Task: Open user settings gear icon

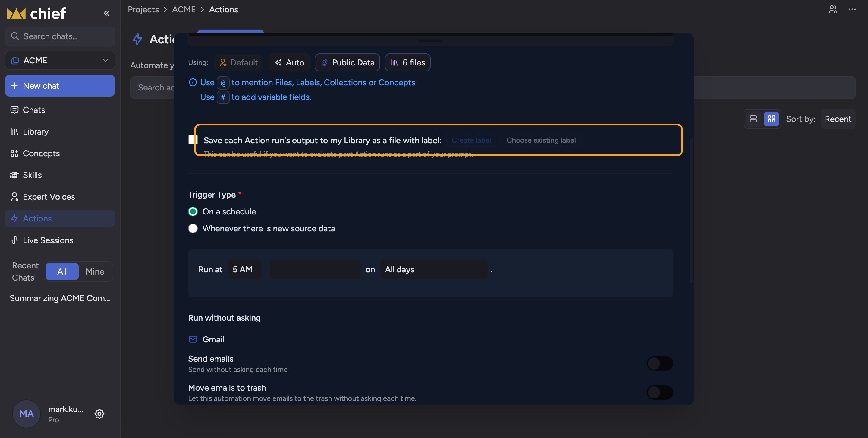Action: pyautogui.click(x=99, y=414)
